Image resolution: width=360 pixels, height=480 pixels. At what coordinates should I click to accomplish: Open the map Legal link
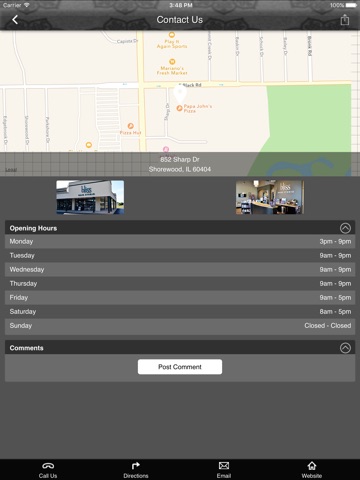pos(11,170)
